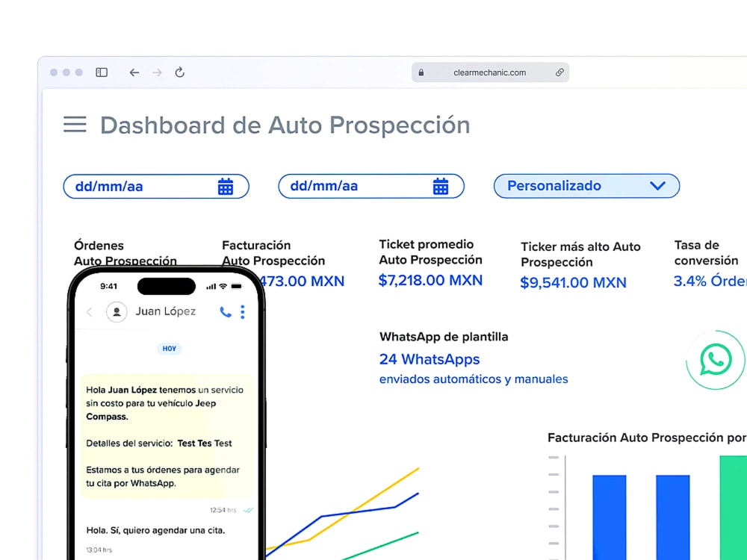Tap the reply Hola. Sí, quiero agendar
The image size is (747, 560).
tap(155, 530)
